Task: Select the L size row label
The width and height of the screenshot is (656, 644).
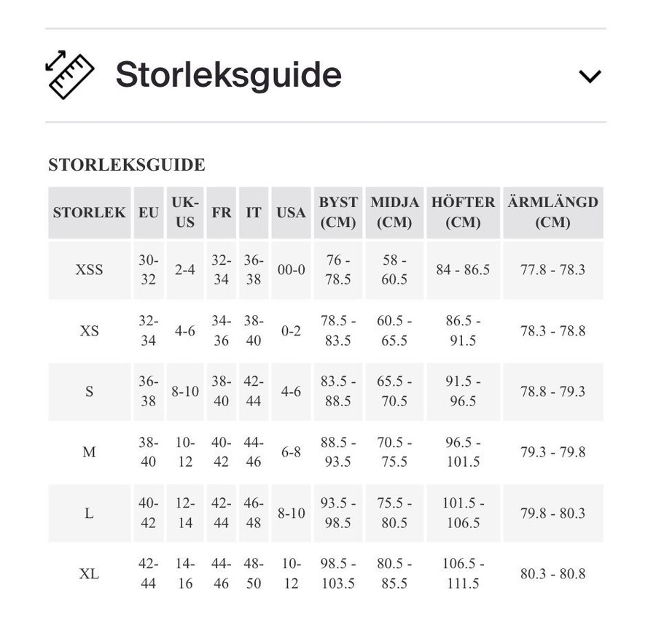Action: click(89, 513)
